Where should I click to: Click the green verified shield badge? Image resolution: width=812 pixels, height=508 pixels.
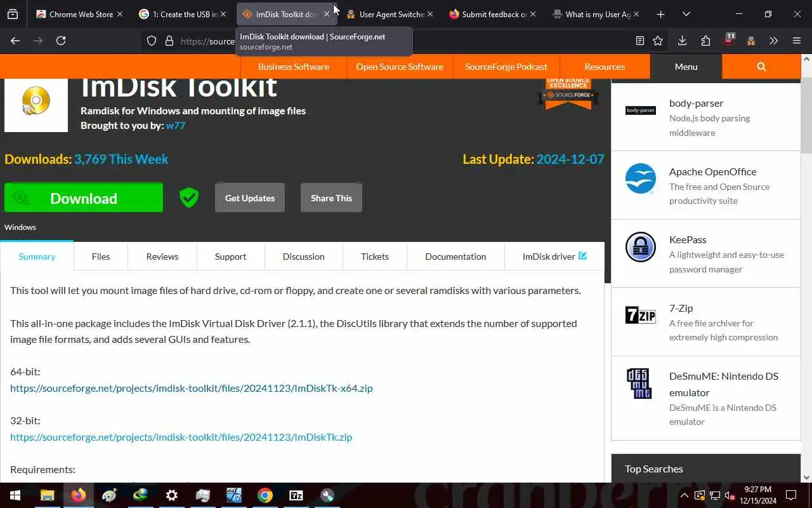coord(188,197)
